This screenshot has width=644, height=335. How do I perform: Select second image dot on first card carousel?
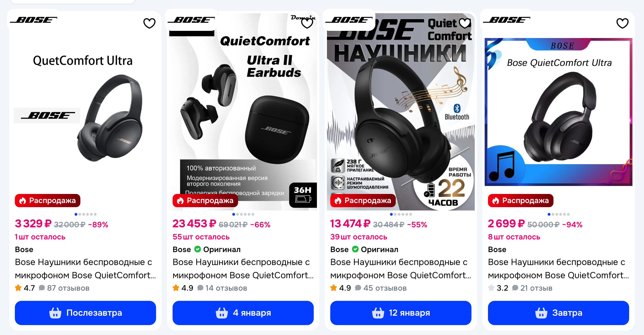80,214
